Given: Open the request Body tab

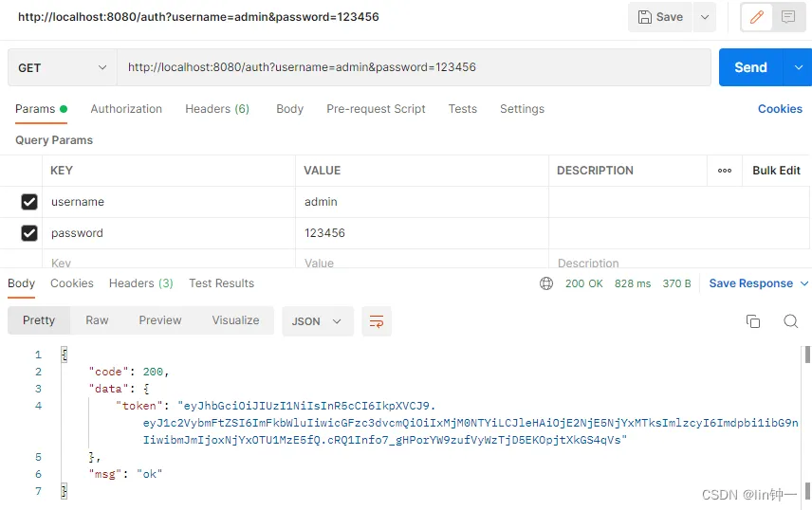Looking at the screenshot, I should click(289, 109).
